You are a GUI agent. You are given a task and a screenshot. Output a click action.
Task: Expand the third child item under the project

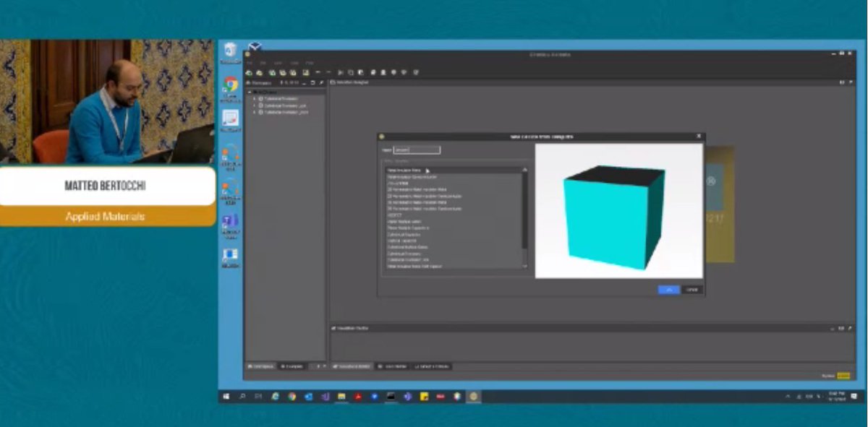[255, 112]
